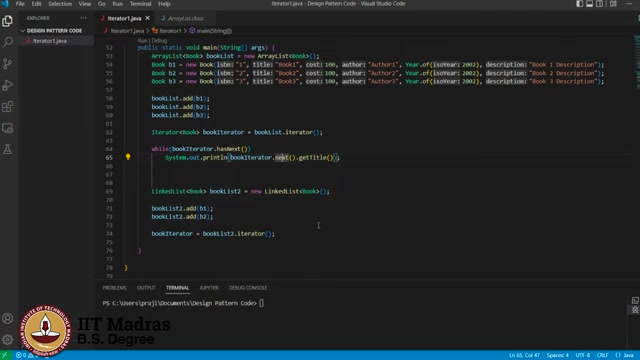Open the Run and Debug view
The width and height of the screenshot is (640, 360).
[7, 85]
